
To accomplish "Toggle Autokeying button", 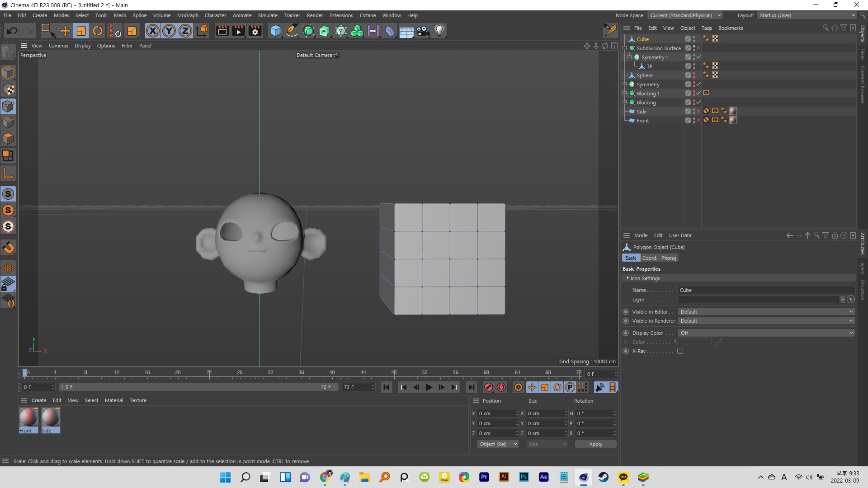I will (501, 387).
